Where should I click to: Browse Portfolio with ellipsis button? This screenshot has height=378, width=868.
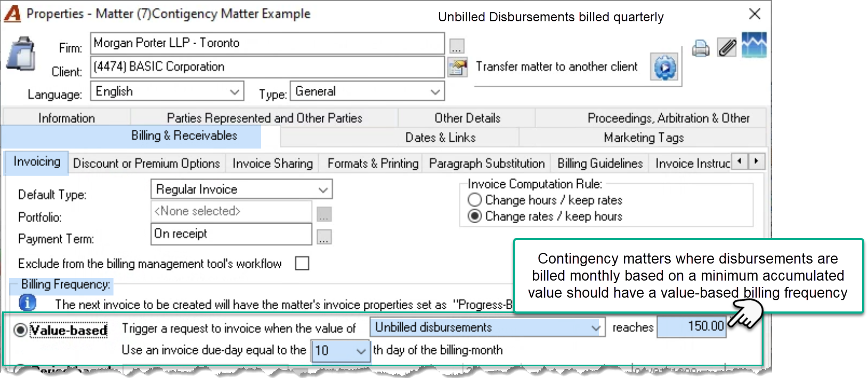point(324,215)
